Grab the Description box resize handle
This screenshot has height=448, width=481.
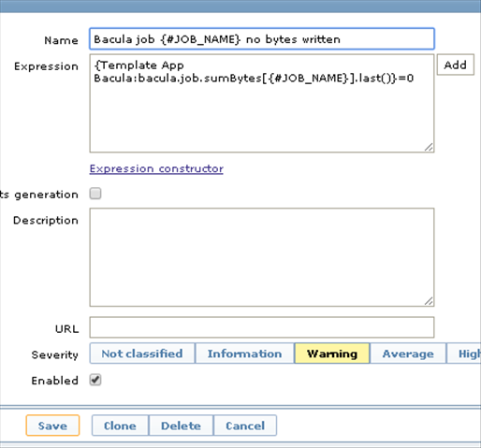(x=429, y=301)
